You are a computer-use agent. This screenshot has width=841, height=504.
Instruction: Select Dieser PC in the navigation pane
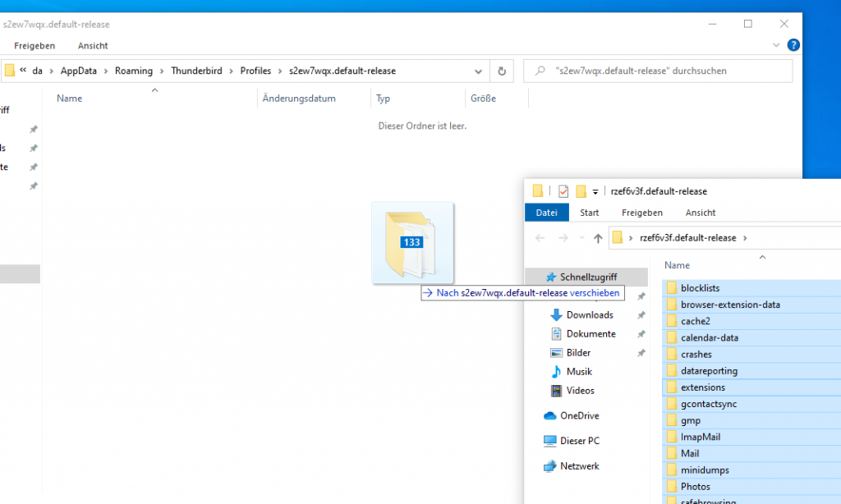pyautogui.click(x=579, y=441)
